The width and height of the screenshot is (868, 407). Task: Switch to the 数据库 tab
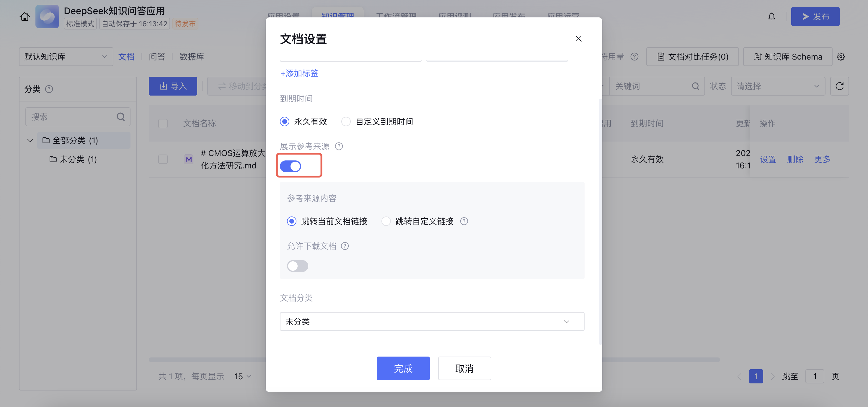(192, 57)
